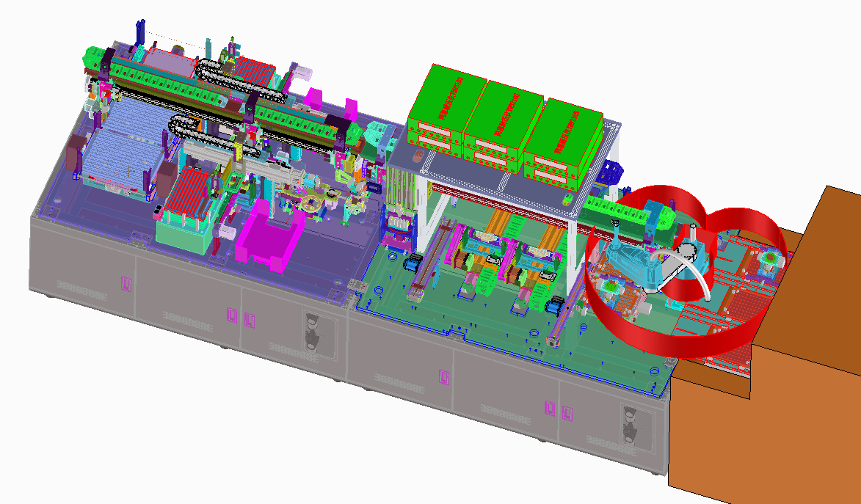Click the dark blue part right of platform

(611, 173)
